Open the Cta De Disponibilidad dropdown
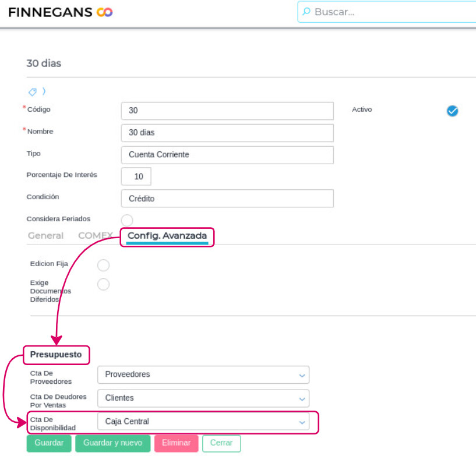Image resolution: width=476 pixels, height=456 pixels. [203, 422]
